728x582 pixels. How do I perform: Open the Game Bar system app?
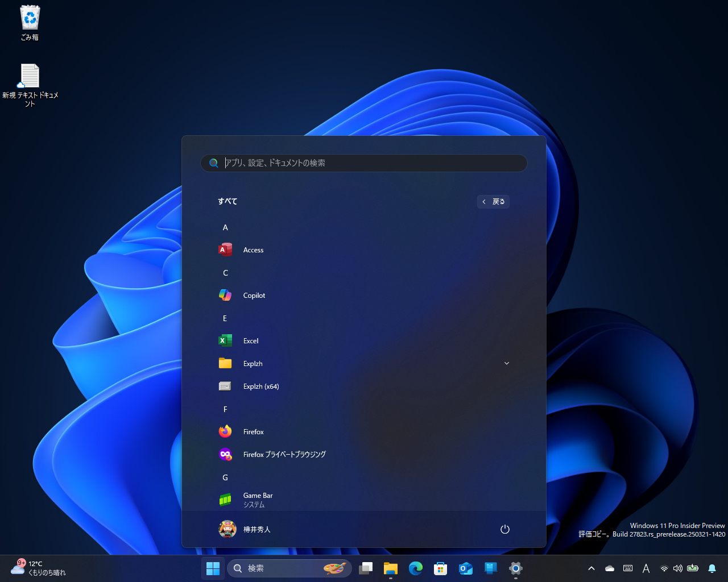[258, 500]
